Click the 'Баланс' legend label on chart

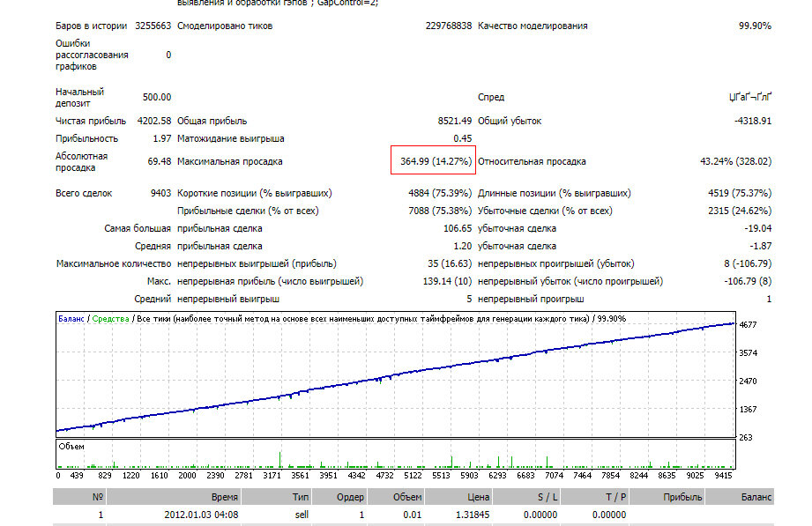point(71,319)
